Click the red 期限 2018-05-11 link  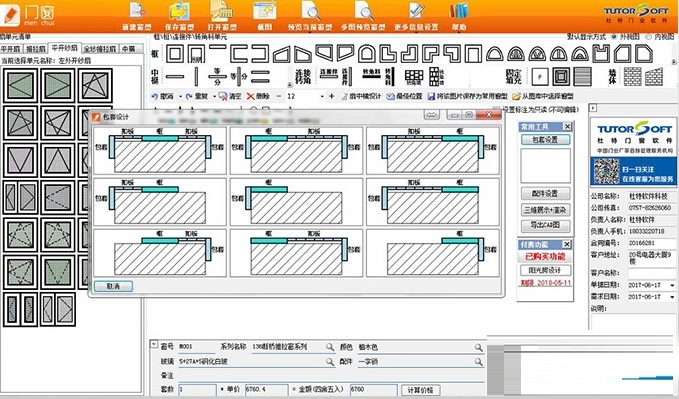coord(546,283)
